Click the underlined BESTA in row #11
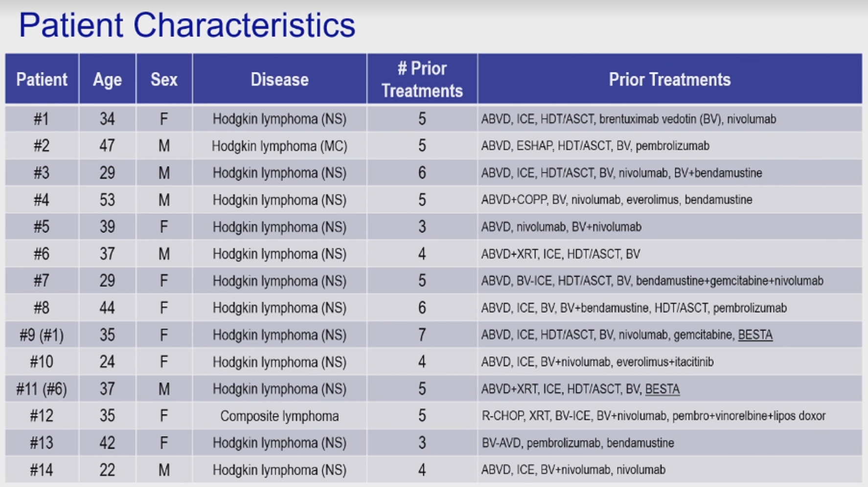The image size is (868, 487). click(662, 389)
